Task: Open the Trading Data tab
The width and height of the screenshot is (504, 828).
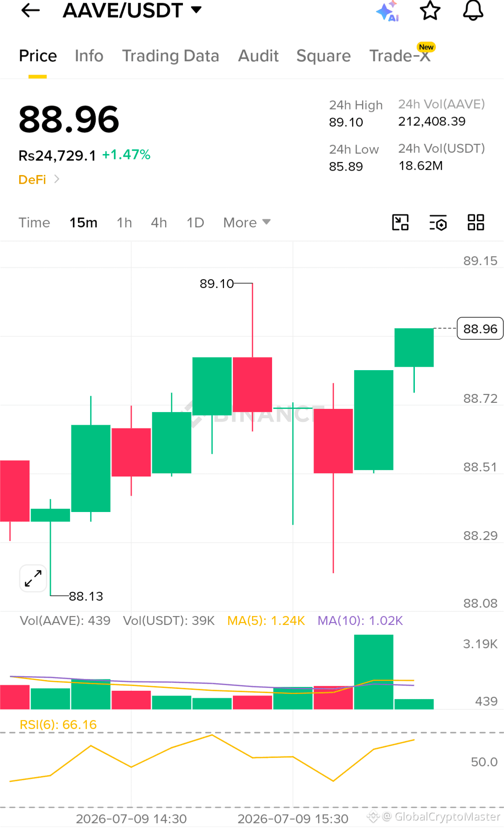Action: tap(170, 56)
